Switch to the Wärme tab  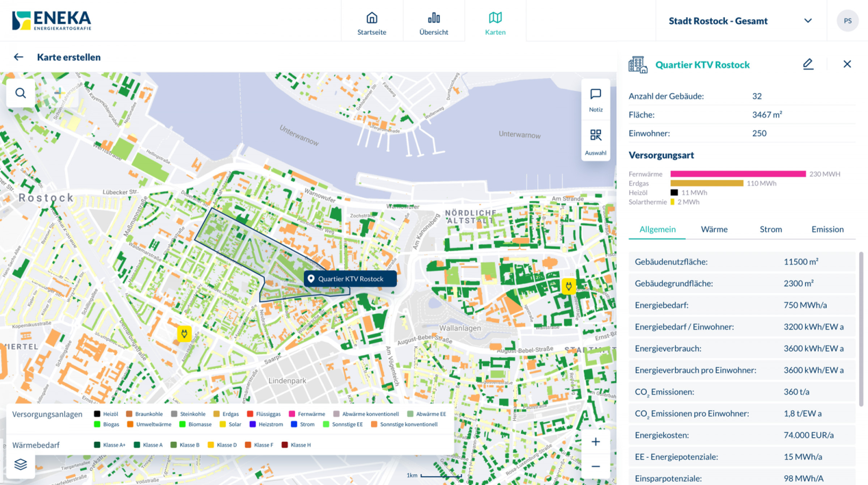click(714, 229)
